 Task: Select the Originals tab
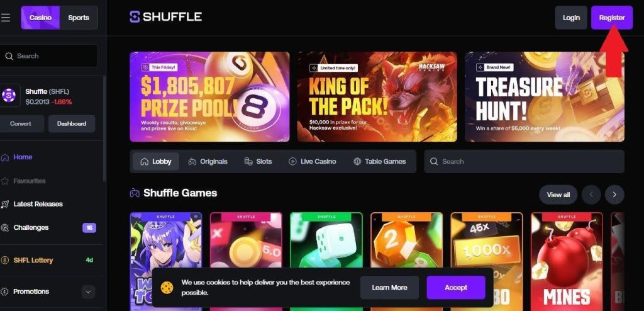pyautogui.click(x=208, y=162)
